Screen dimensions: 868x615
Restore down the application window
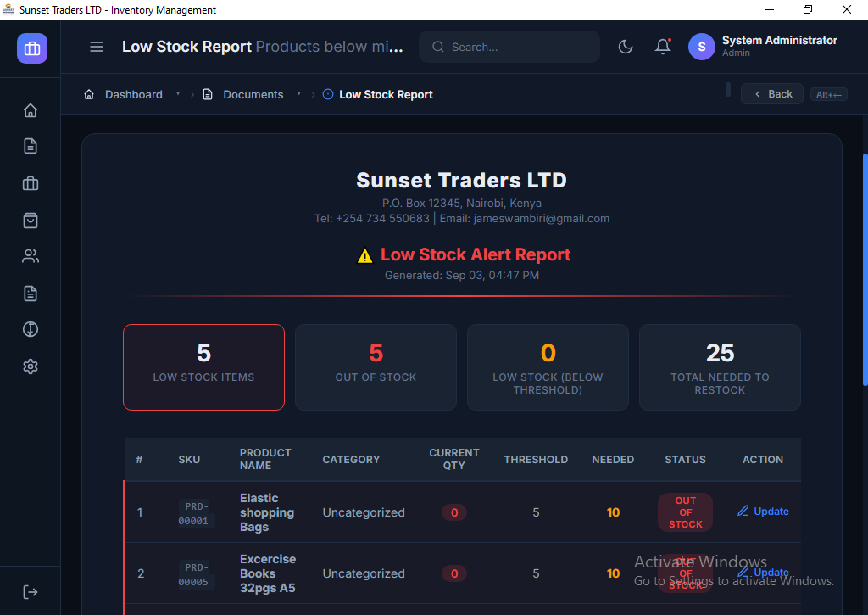[x=808, y=9]
